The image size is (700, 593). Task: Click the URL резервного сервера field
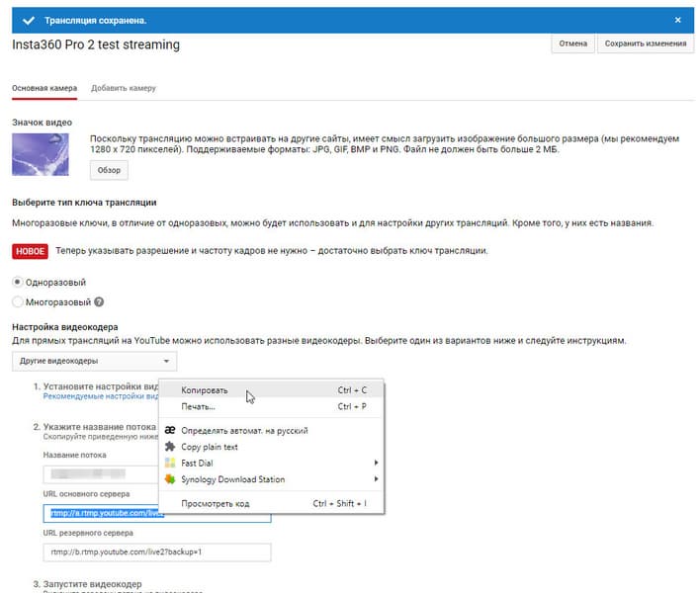click(157, 551)
